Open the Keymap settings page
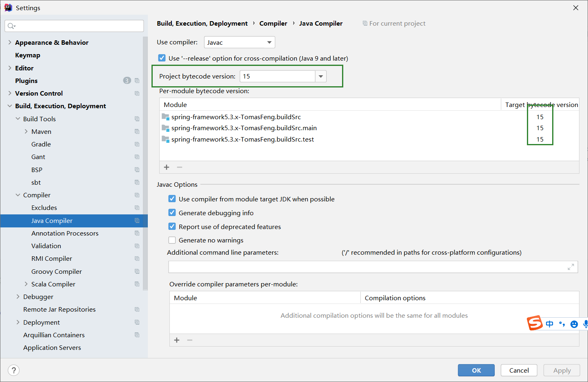Screen dimensions: 588x382 (28, 55)
